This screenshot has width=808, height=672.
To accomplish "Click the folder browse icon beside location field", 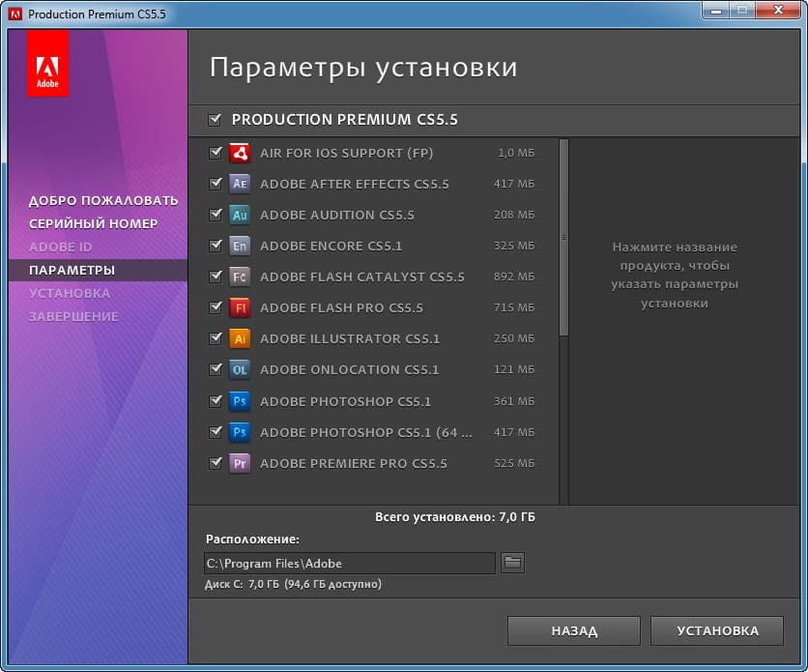I will click(x=512, y=562).
